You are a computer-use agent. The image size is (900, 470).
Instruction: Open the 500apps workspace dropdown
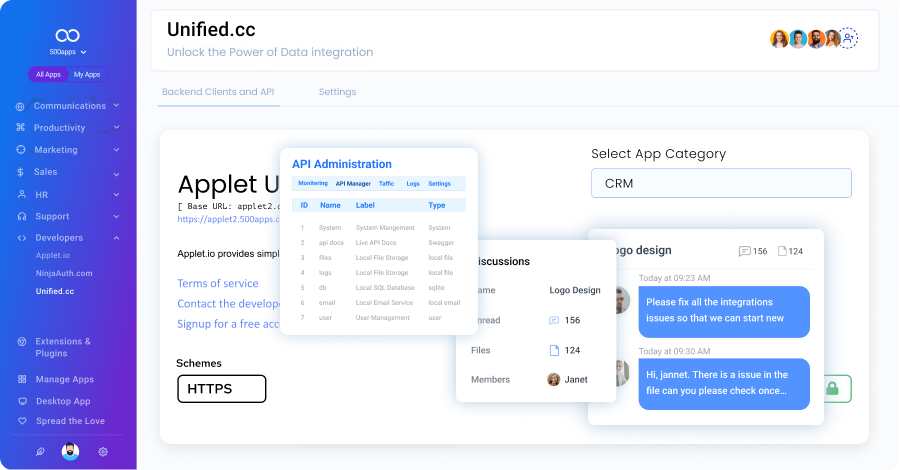[x=68, y=52]
